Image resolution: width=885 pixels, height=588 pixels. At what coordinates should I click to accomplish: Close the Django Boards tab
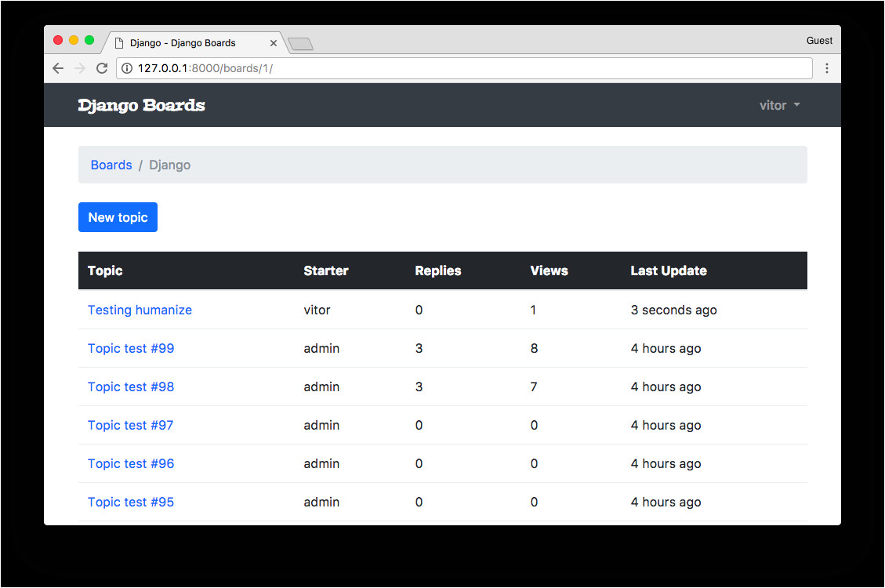pyautogui.click(x=273, y=43)
